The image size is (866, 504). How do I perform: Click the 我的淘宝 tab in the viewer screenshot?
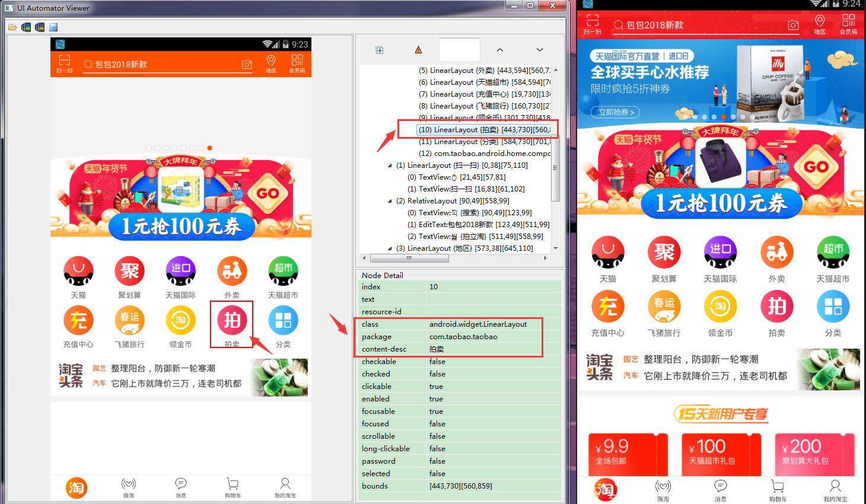click(x=285, y=488)
